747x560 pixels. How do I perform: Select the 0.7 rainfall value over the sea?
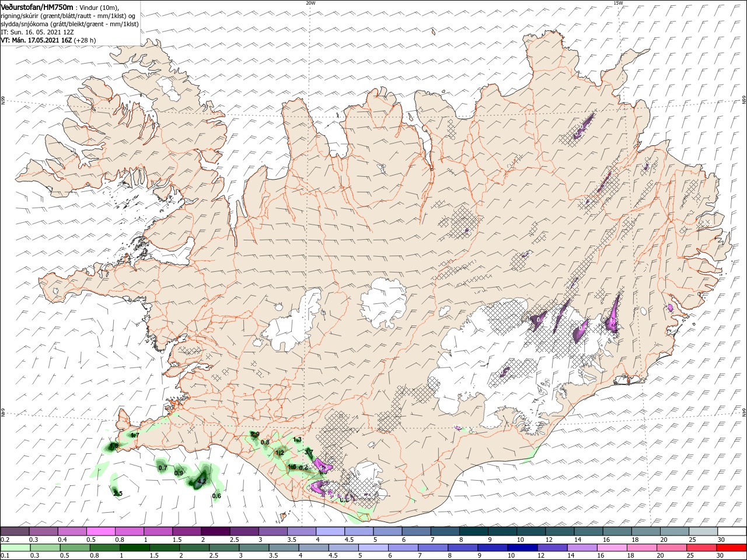click(x=163, y=468)
